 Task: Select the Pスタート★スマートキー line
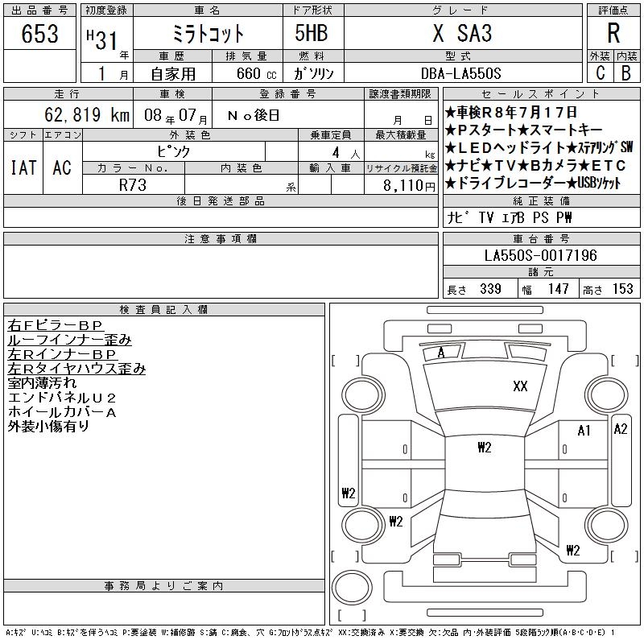524,130
